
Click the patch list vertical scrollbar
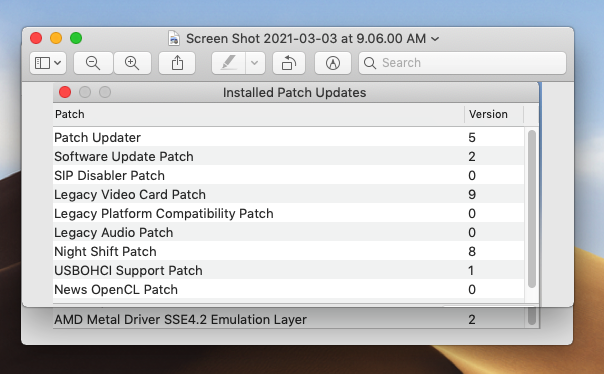(532, 209)
